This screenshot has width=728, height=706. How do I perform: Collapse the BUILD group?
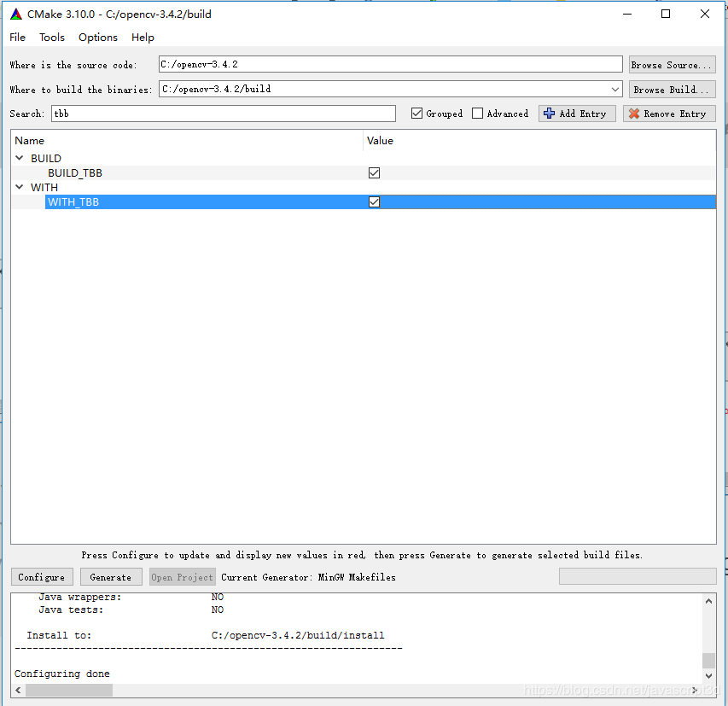point(19,158)
